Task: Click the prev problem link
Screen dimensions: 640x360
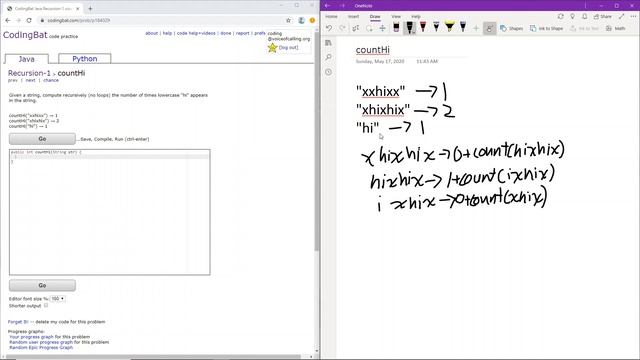Action: (13, 80)
